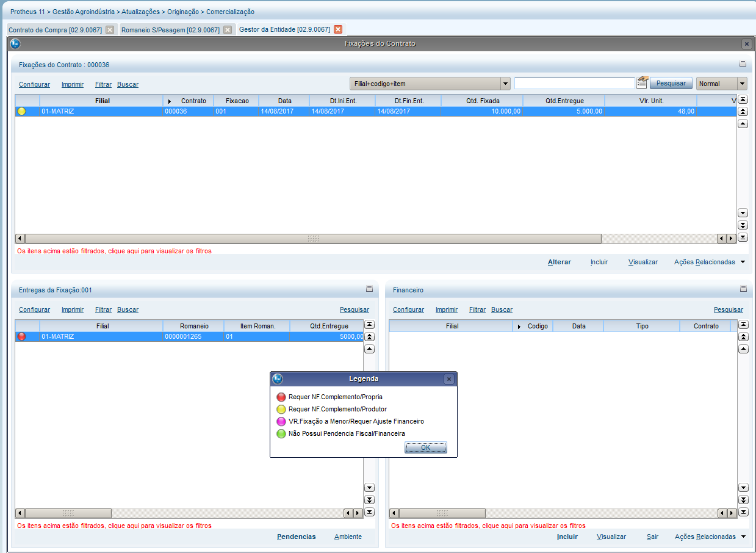Page up in the Entregas grid
The height and width of the screenshot is (553, 756).
[x=369, y=337]
